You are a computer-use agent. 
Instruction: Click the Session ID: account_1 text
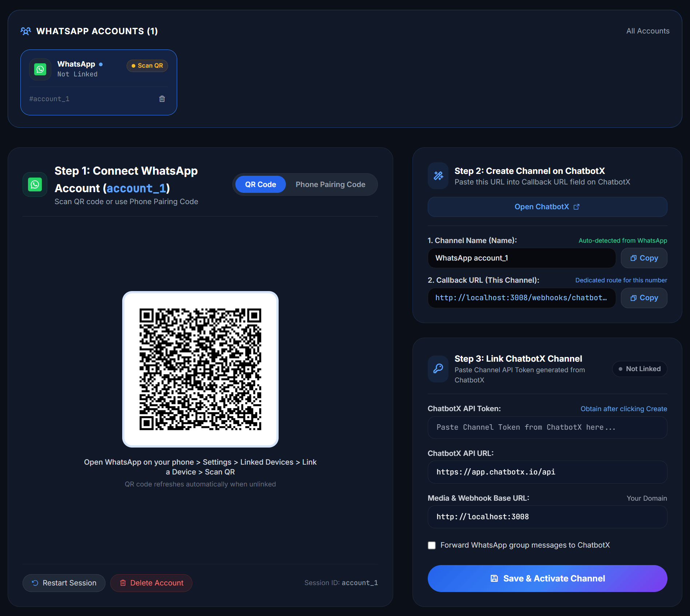click(x=341, y=583)
